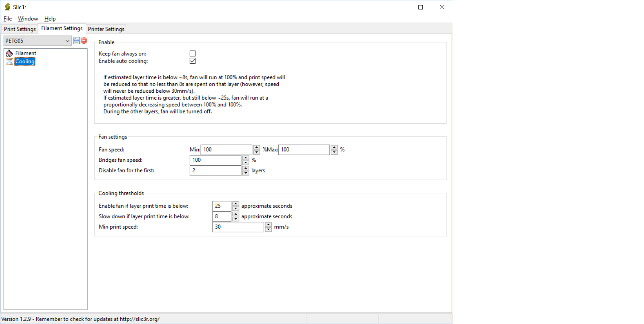Select the Cooling item in the sidebar
The image size is (644, 324).
(25, 61)
